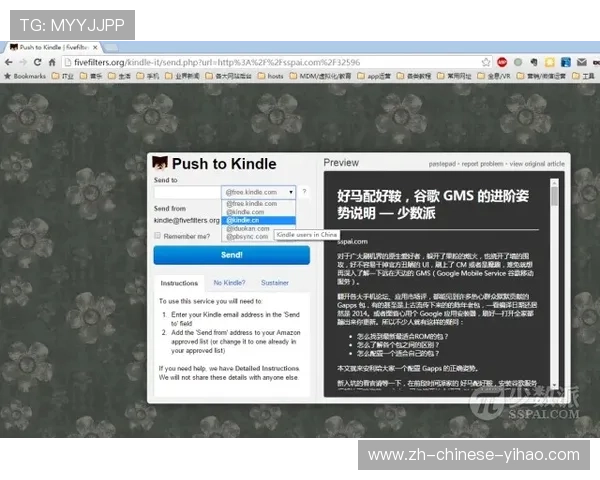Click the Send from kindle@fivefilters.org address

tap(187, 220)
